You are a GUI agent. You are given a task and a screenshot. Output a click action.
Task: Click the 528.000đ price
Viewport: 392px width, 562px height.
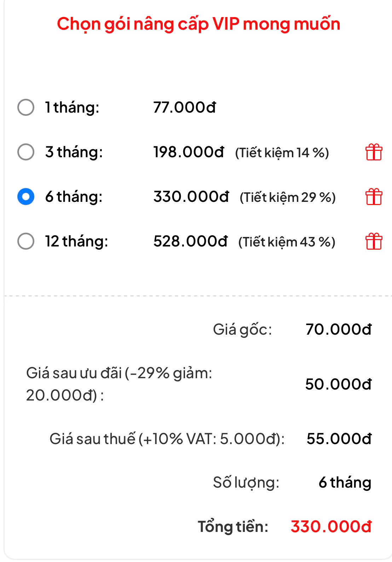190,241
